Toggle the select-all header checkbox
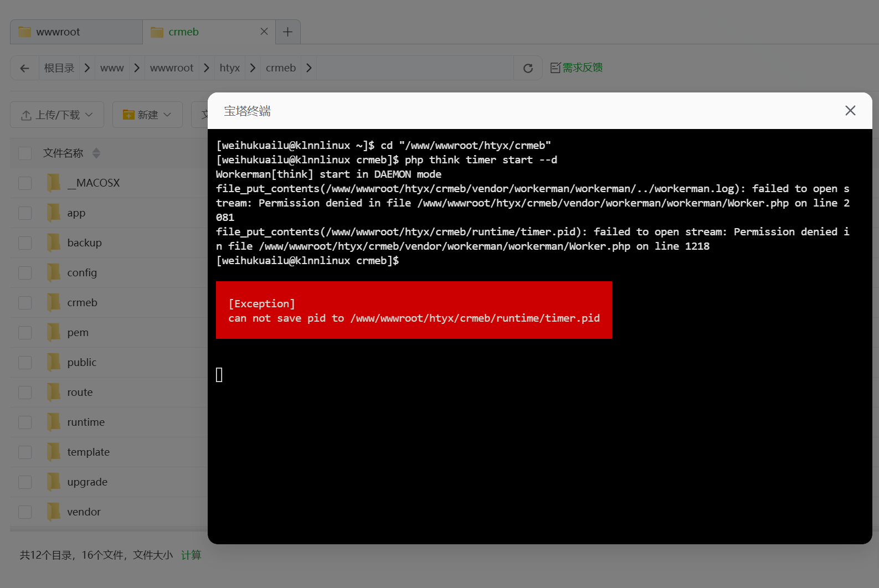 (x=25, y=153)
